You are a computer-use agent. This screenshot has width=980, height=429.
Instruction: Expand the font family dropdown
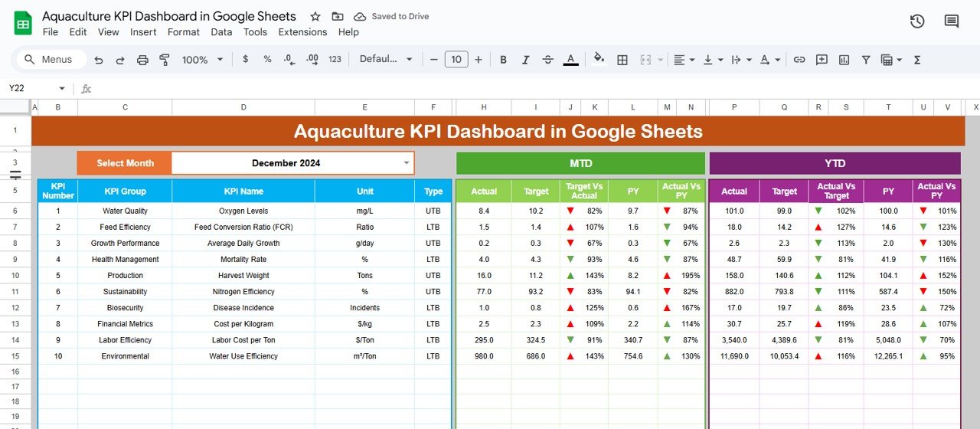tap(386, 60)
